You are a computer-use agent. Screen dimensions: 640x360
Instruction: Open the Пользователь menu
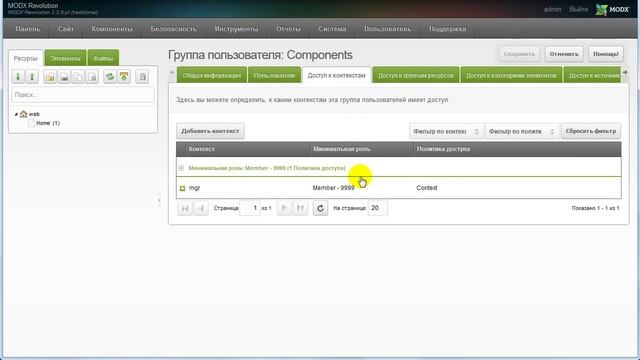(x=388, y=29)
